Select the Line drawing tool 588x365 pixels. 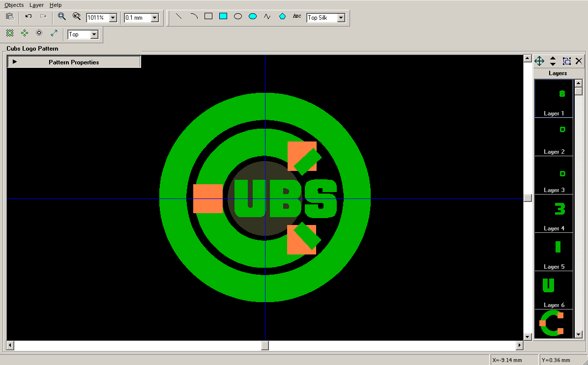point(178,16)
